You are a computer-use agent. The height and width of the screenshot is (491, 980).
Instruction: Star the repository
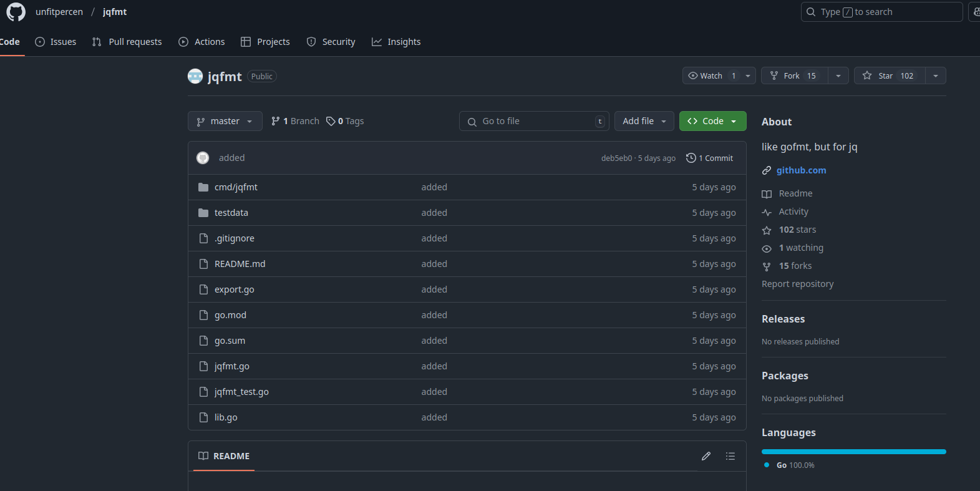pos(890,75)
